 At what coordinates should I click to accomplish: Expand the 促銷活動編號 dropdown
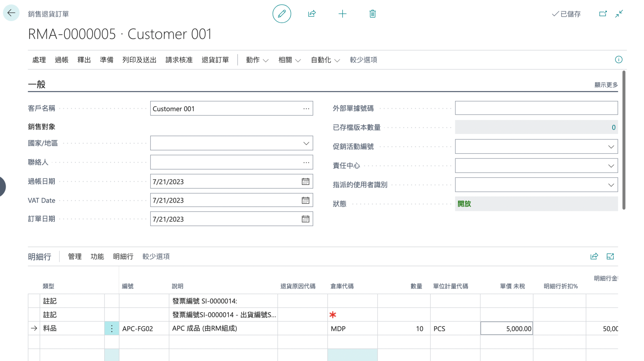pyautogui.click(x=611, y=147)
